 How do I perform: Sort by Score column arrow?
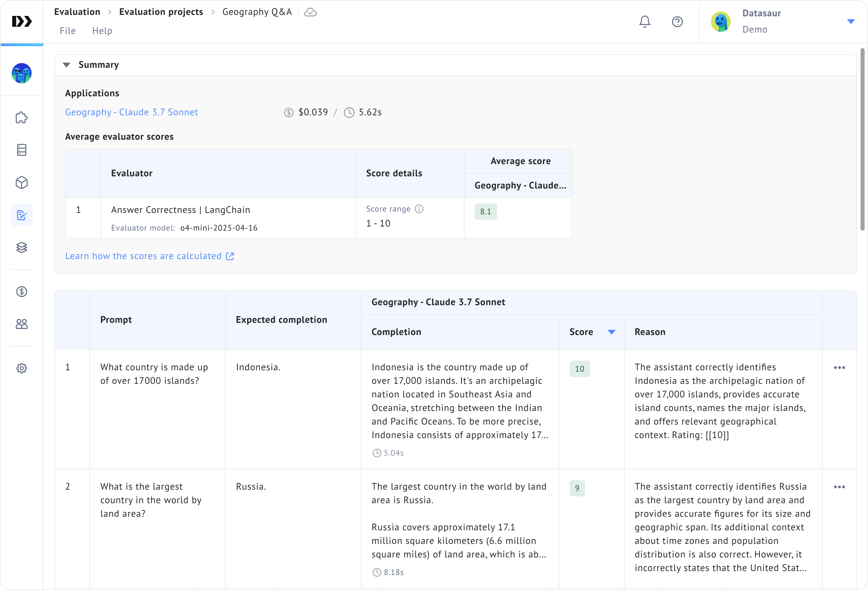click(611, 332)
